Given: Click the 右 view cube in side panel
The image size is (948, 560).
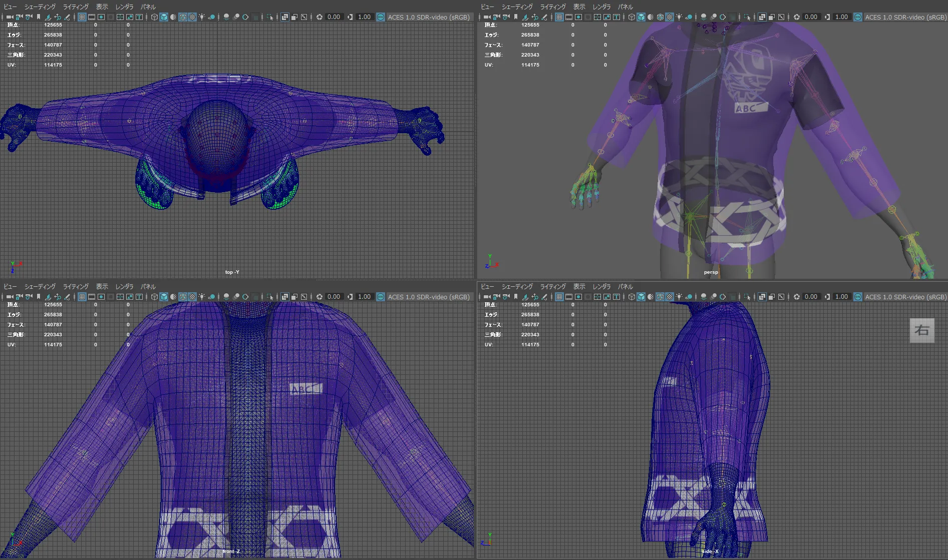Looking at the screenshot, I should 921,330.
